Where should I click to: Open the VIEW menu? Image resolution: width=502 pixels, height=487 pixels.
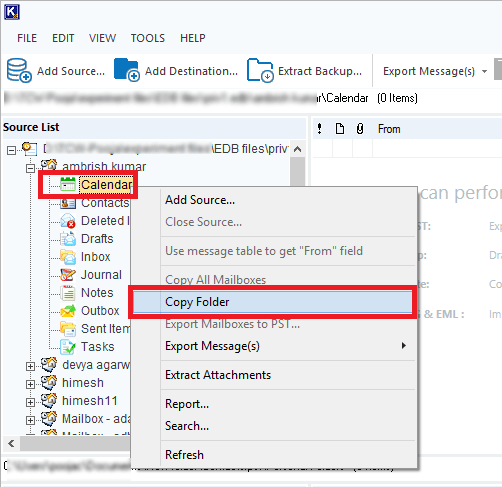[102, 38]
